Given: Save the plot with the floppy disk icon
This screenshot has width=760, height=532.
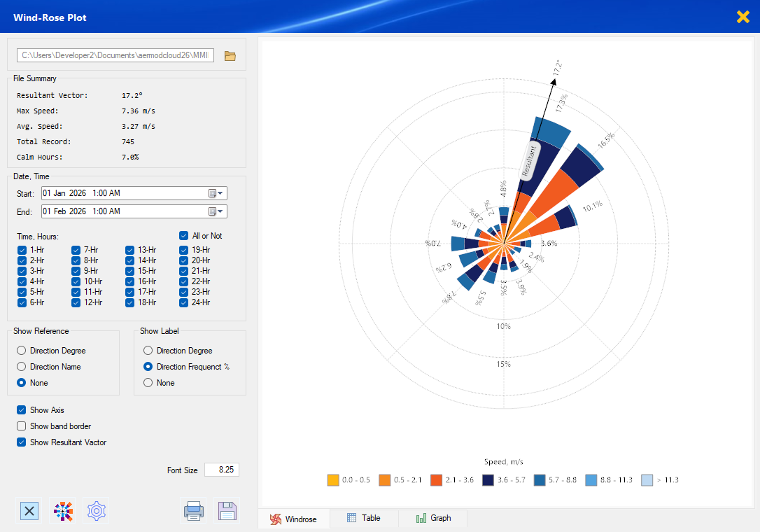Looking at the screenshot, I should [227, 511].
